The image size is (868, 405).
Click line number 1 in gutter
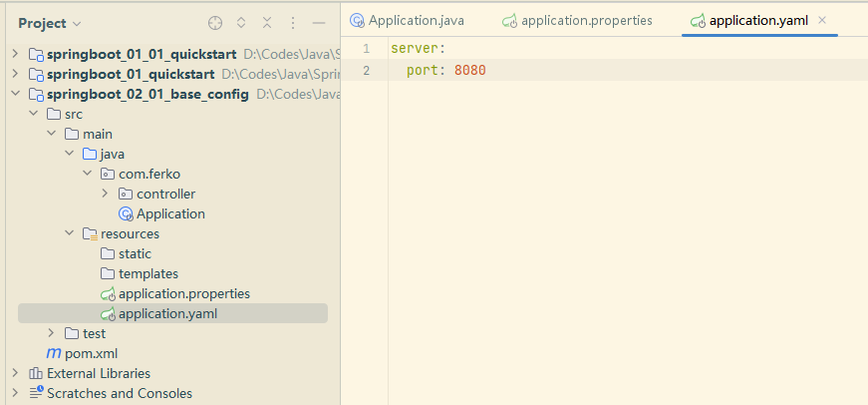coord(366,49)
